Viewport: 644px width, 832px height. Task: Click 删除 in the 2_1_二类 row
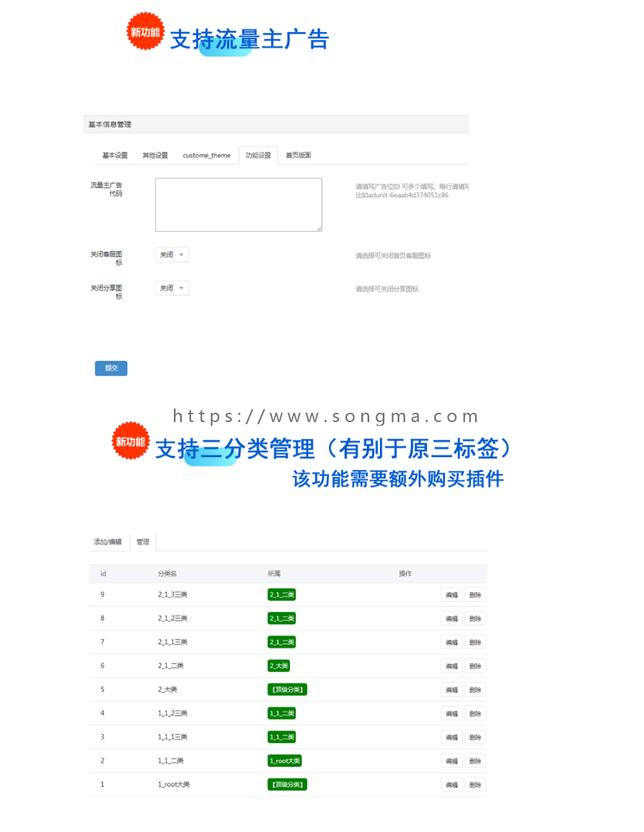click(x=475, y=666)
